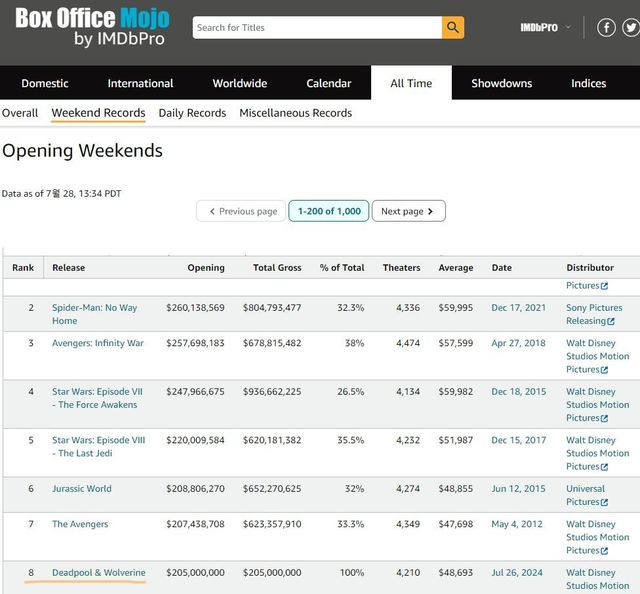Go to Next page
This screenshot has width=640, height=594.
(408, 211)
